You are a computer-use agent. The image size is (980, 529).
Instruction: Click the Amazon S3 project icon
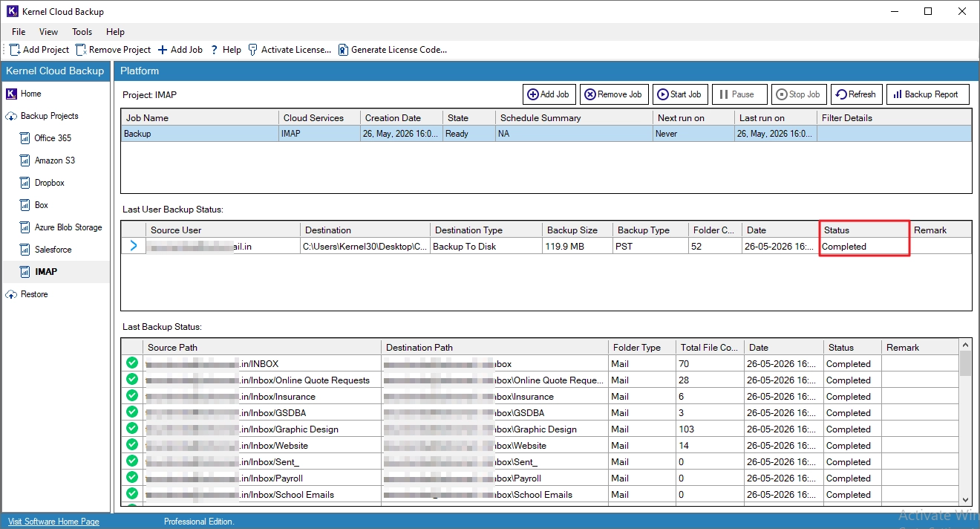pyautogui.click(x=25, y=160)
